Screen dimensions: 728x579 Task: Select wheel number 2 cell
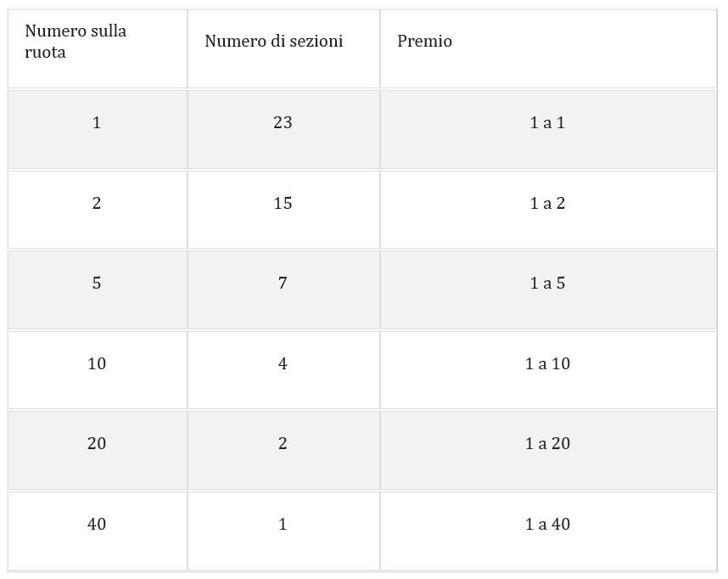click(x=97, y=204)
